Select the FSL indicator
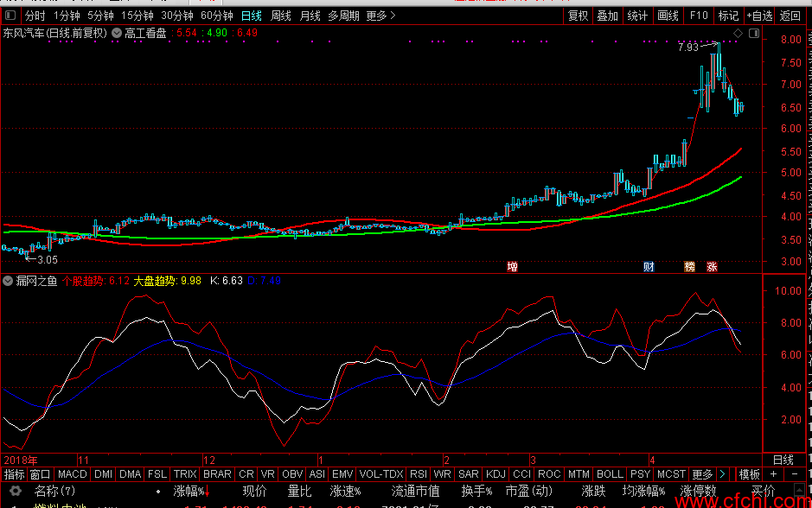This screenshot has width=812, height=508. (157, 473)
